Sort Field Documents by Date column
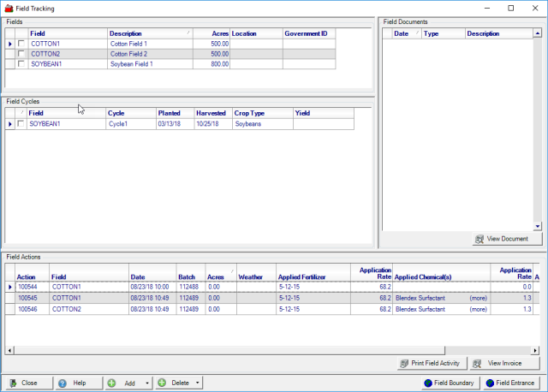This screenshot has width=548, height=392. tap(401, 33)
